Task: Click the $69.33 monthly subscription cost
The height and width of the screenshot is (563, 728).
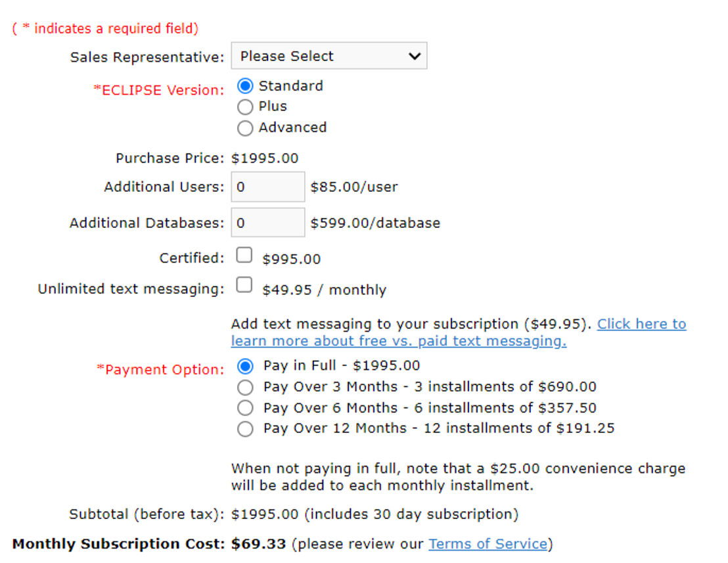Action: pyautogui.click(x=259, y=543)
